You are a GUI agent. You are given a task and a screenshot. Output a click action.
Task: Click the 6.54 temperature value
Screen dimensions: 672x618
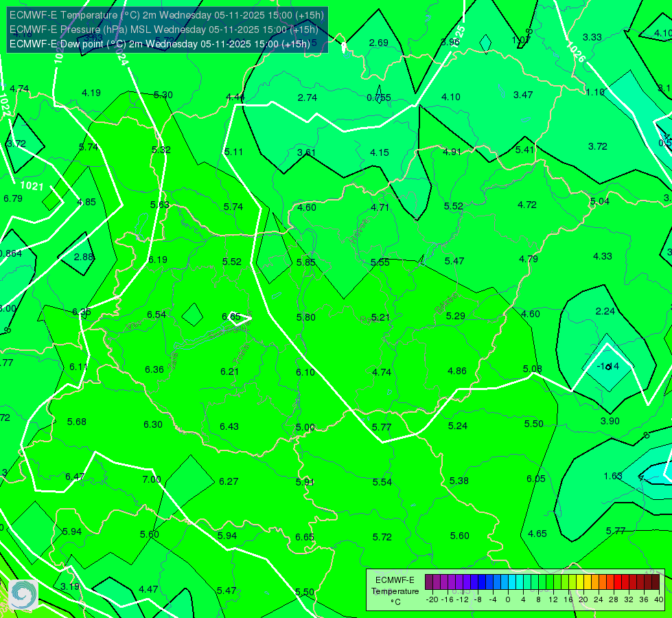click(x=157, y=314)
